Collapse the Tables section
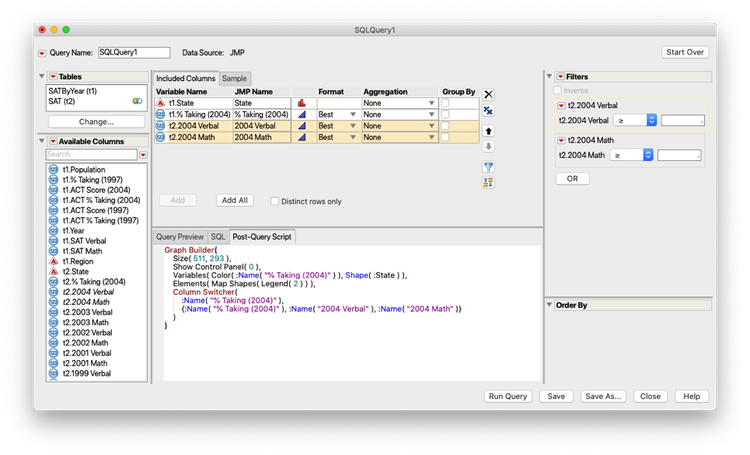The height and width of the screenshot is (455, 750). [x=42, y=76]
